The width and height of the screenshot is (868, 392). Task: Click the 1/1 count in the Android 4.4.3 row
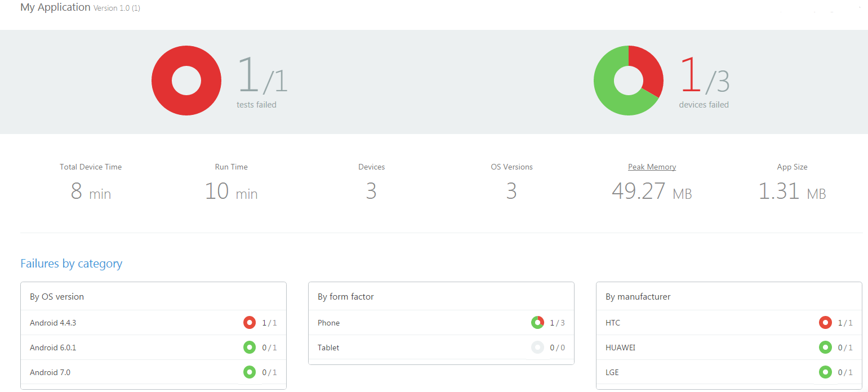pyautogui.click(x=270, y=323)
